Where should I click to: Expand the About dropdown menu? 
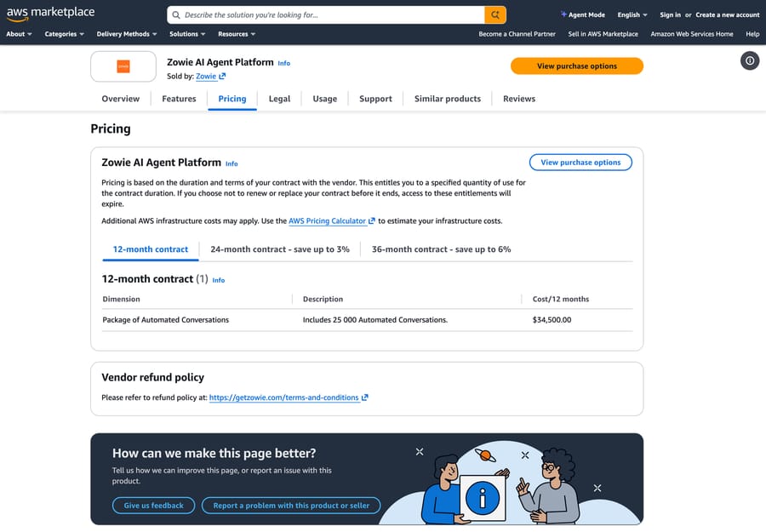point(19,34)
